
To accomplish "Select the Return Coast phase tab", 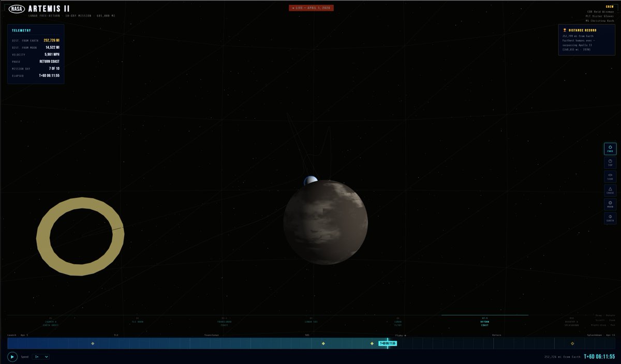I will 485,322.
